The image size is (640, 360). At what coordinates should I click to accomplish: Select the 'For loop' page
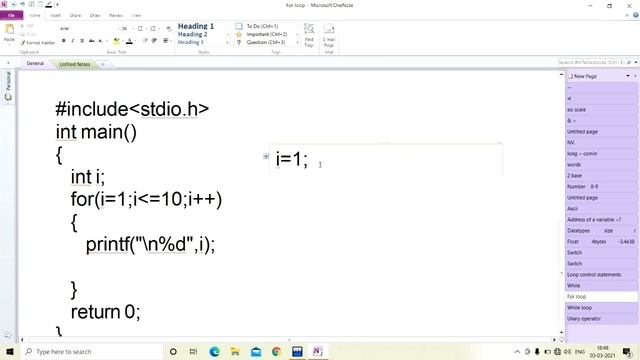[601, 297]
